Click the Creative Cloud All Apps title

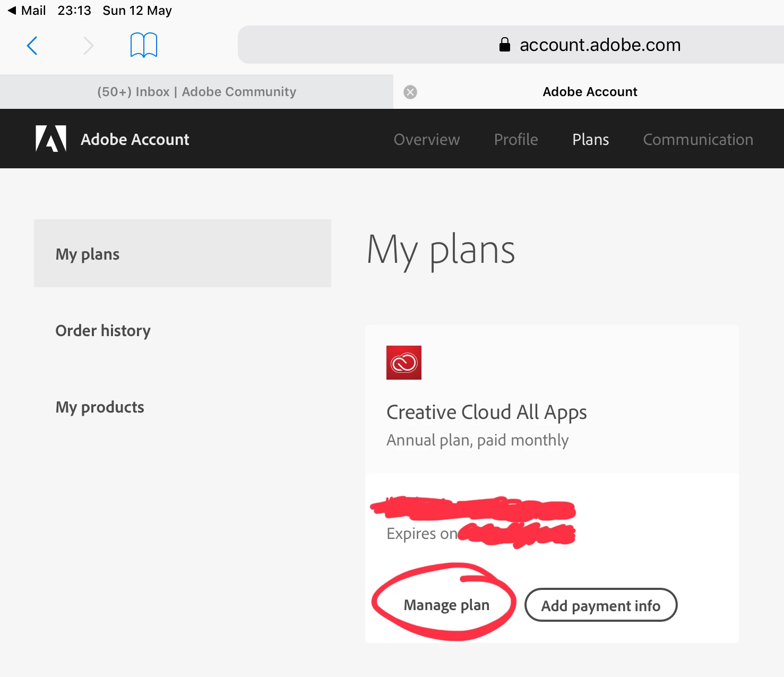click(x=487, y=413)
